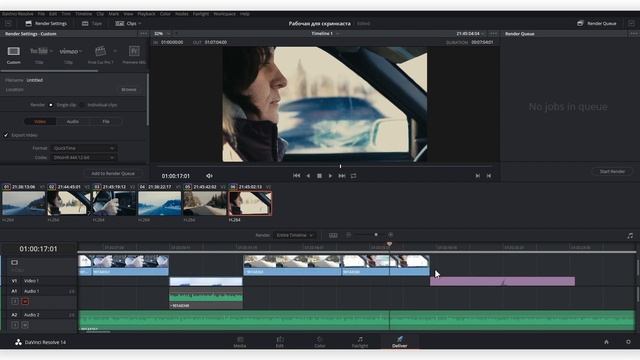Toggle the Export Video checkbox
The width and height of the screenshot is (640, 360).
6,135
